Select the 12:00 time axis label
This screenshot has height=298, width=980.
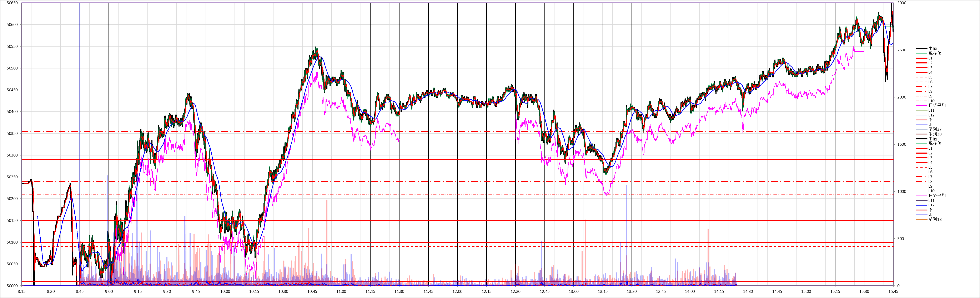pyautogui.click(x=457, y=292)
